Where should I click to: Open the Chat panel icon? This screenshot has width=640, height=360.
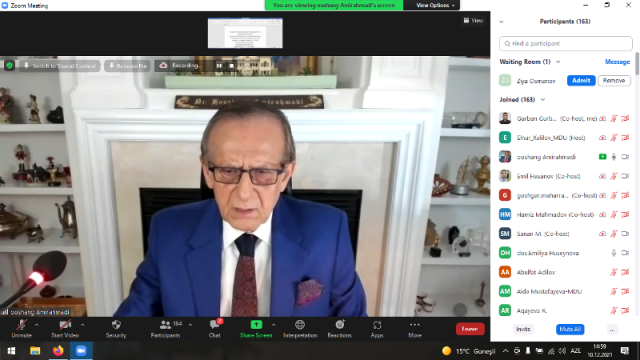click(214, 325)
